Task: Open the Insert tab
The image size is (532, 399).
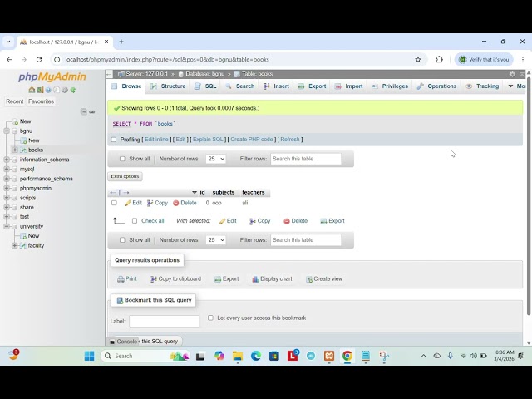Action: [277, 86]
